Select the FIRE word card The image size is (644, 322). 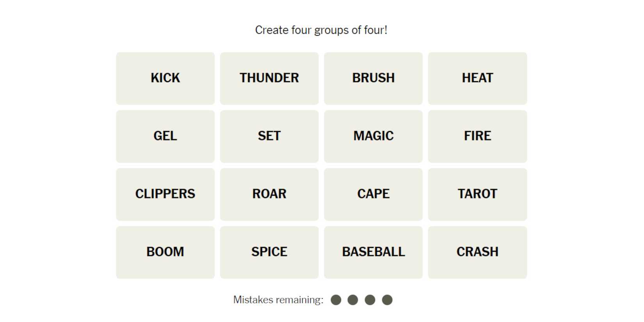(x=477, y=136)
